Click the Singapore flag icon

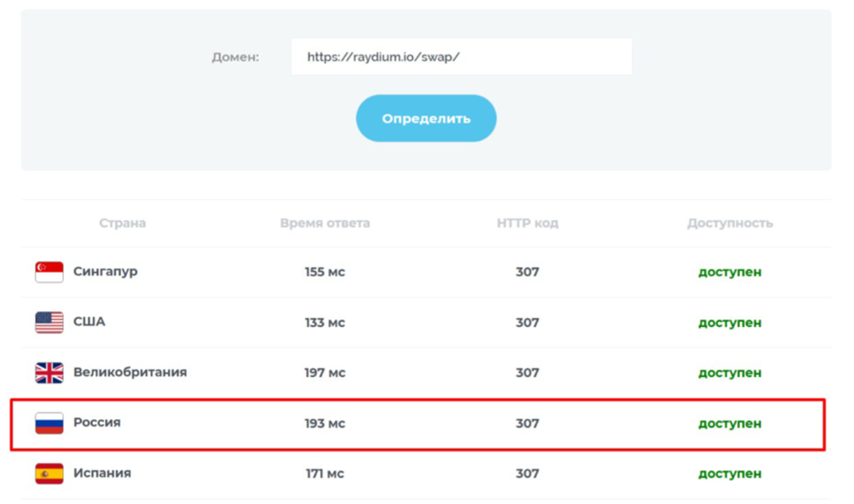[x=49, y=272]
